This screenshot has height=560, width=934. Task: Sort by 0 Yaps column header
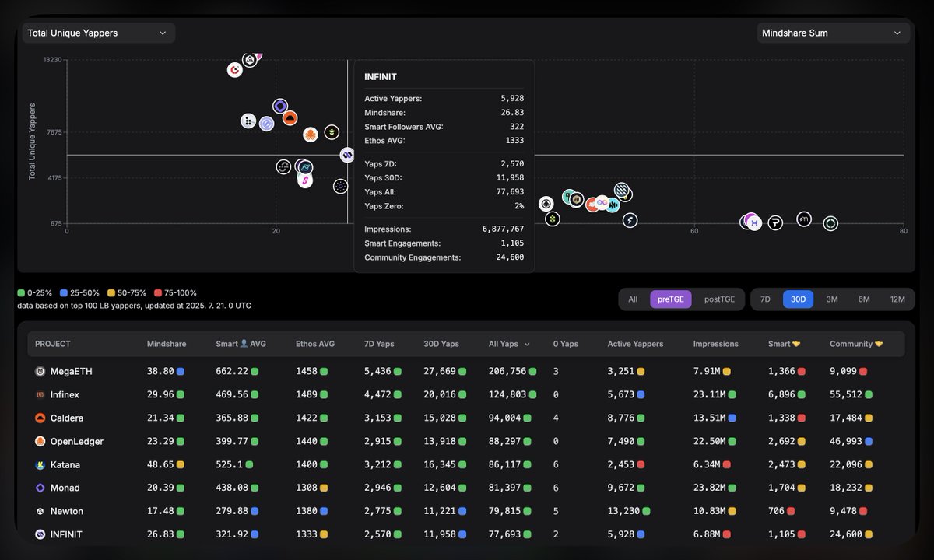click(566, 344)
